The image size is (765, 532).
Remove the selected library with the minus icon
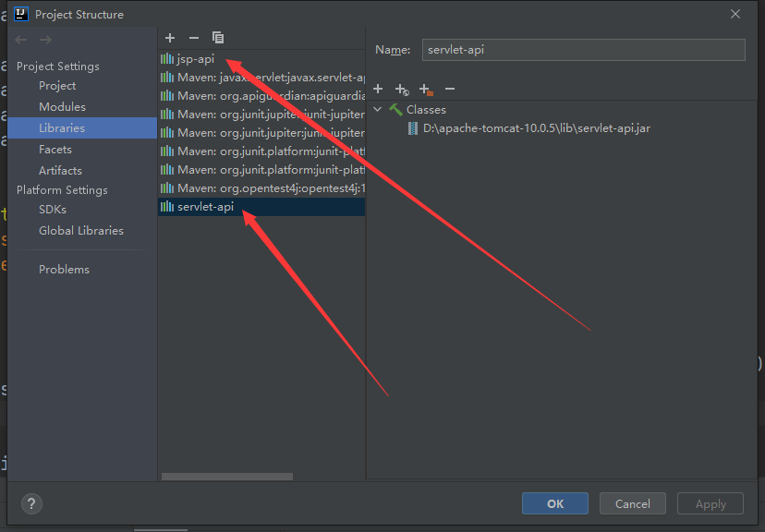point(194,38)
